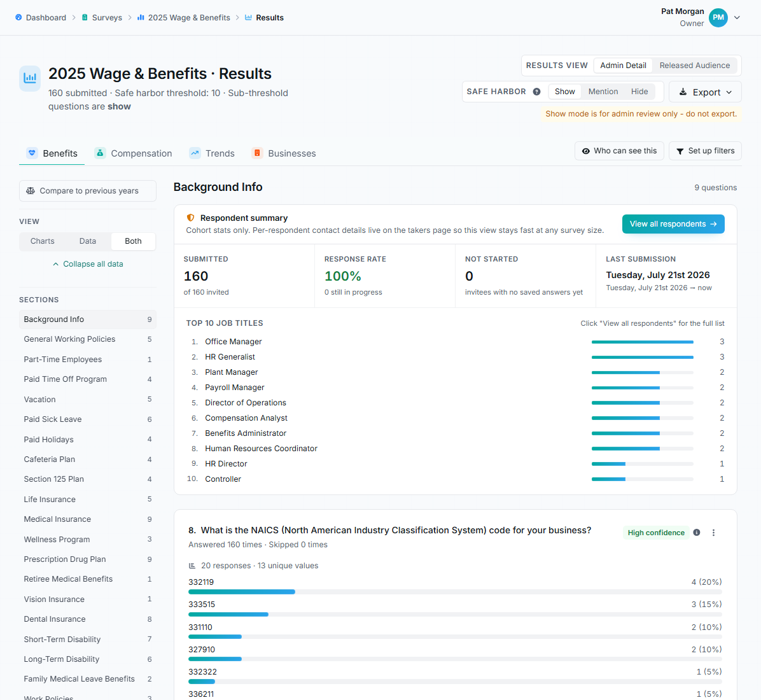This screenshot has width=761, height=700.
Task: Set Safe Harbor mode to Hide
Action: 639,92
